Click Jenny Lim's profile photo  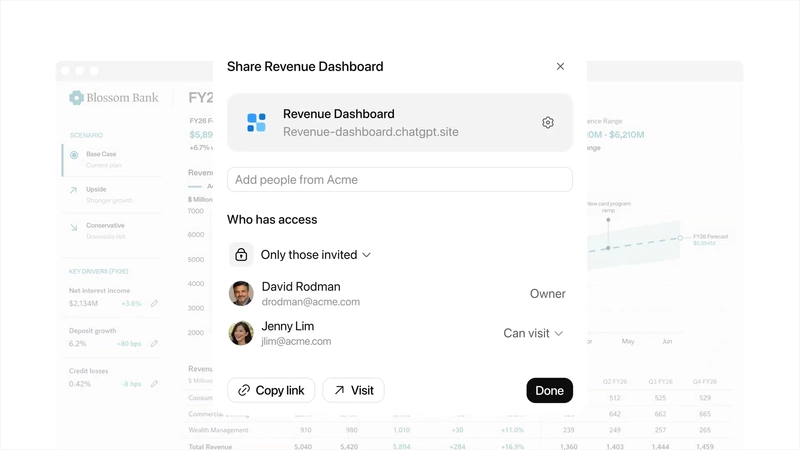point(241,333)
